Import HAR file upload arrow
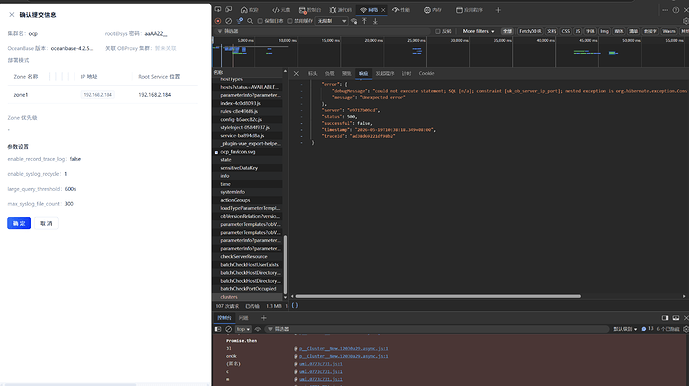Image resolution: width=689 pixels, height=386 pixels. tap(364, 21)
